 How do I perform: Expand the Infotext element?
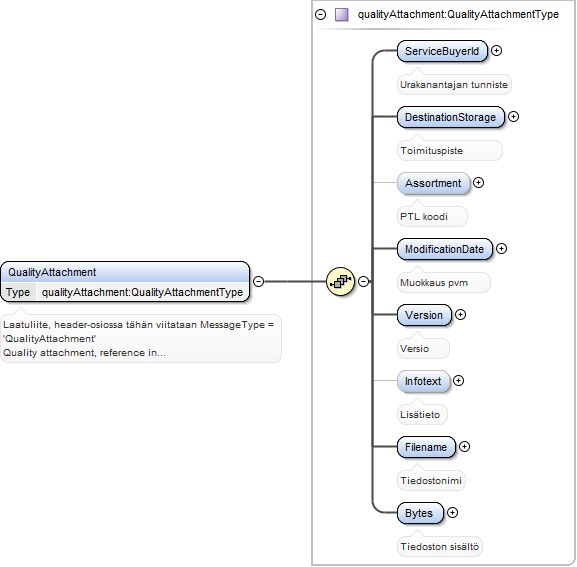458,380
